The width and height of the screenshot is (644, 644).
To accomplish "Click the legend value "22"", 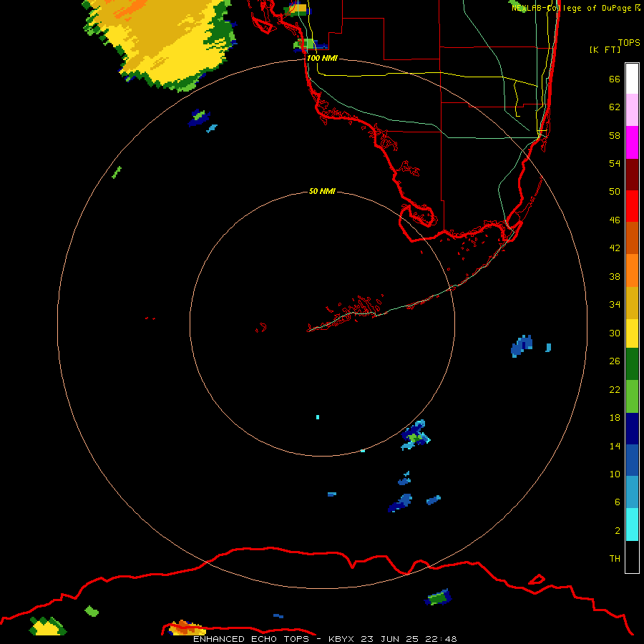I will tap(615, 389).
